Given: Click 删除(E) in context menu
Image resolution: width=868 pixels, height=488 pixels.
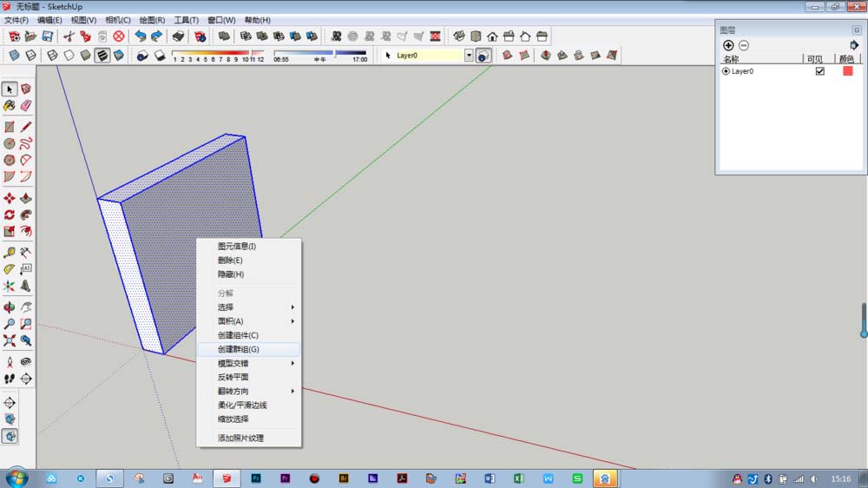Looking at the screenshot, I should tap(250, 260).
